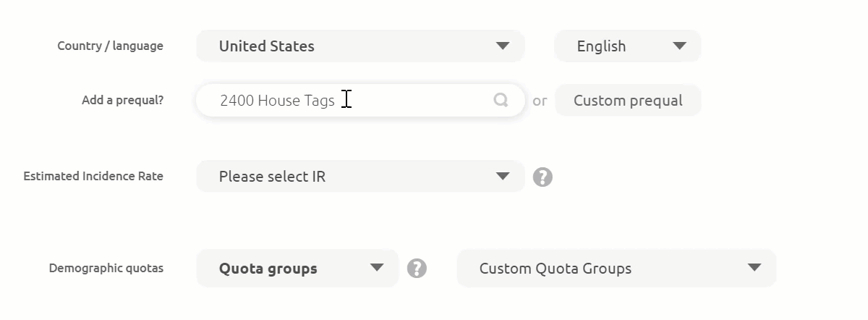Click the magnifier search icon in prequal field
This screenshot has width=868, height=320.
tap(501, 100)
